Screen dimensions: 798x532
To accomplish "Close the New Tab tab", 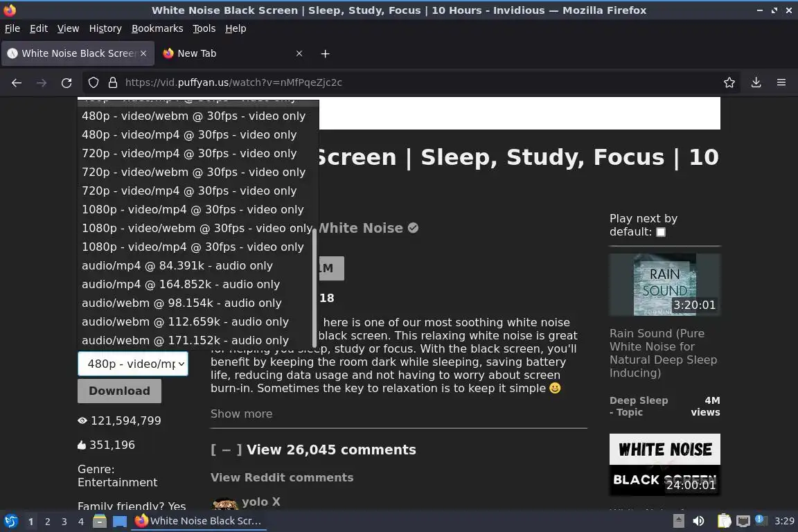I will pos(299,53).
